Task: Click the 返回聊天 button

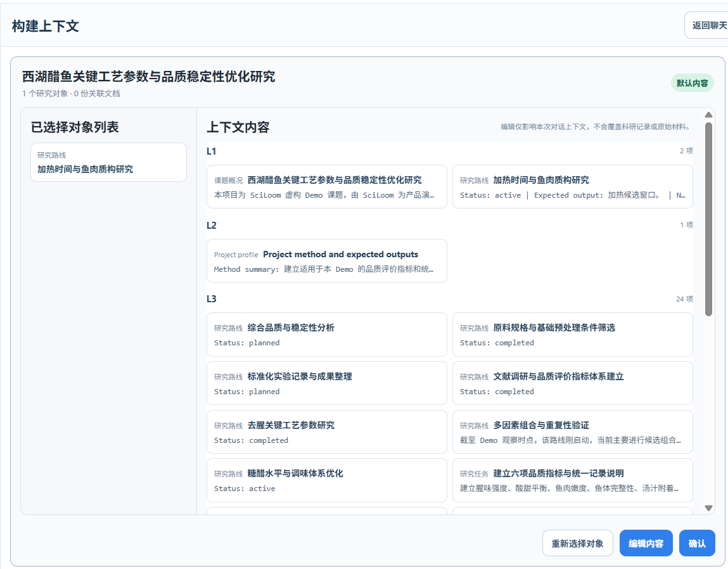Action: tap(706, 25)
